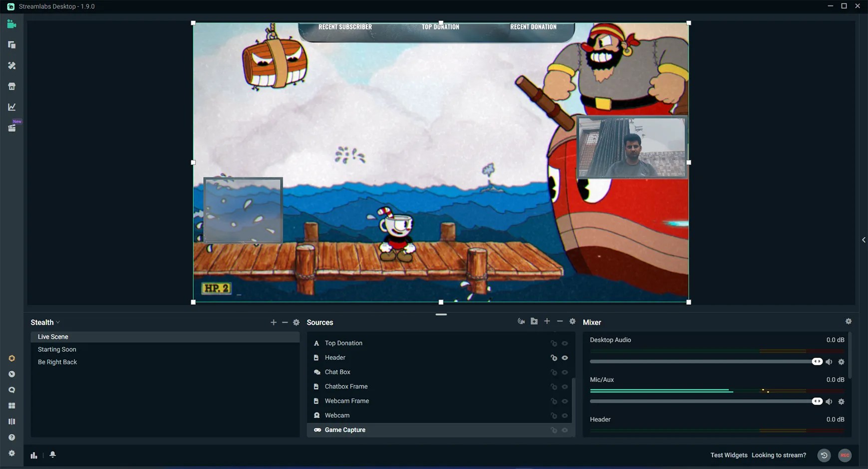This screenshot has width=868, height=469.
Task: Open the Themes section from the sidebar
Action: [x=12, y=65]
